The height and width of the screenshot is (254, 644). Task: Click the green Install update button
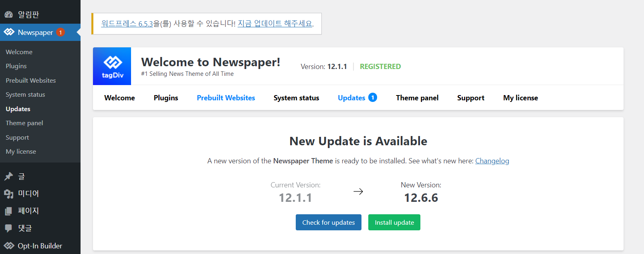click(x=394, y=222)
